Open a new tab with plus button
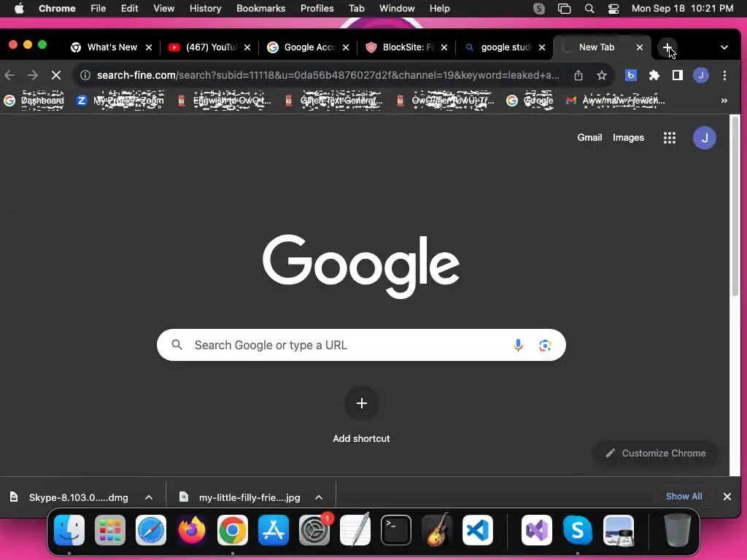This screenshot has width=747, height=560. [667, 47]
